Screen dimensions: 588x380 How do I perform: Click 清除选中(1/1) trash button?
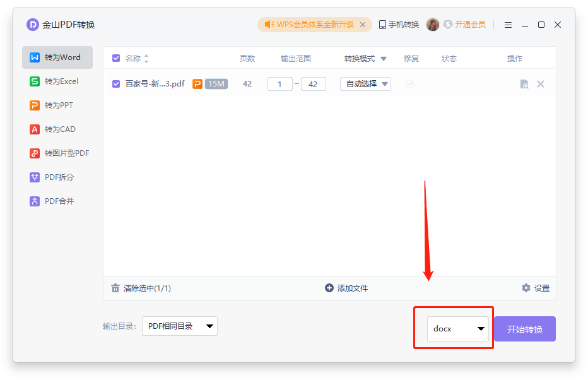141,288
